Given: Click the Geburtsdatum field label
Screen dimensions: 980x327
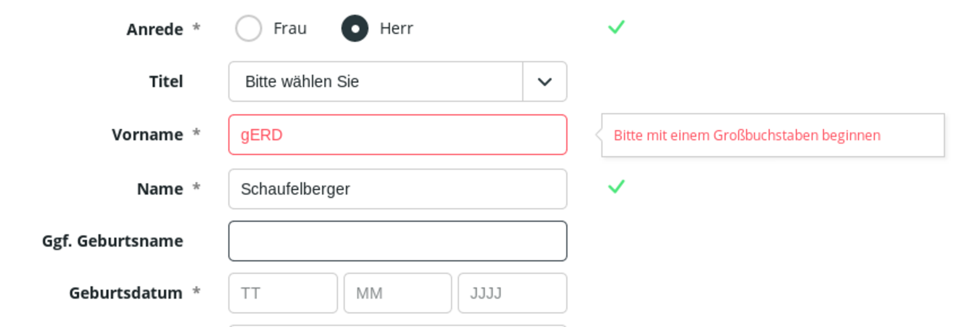Looking at the screenshot, I should (126, 293).
